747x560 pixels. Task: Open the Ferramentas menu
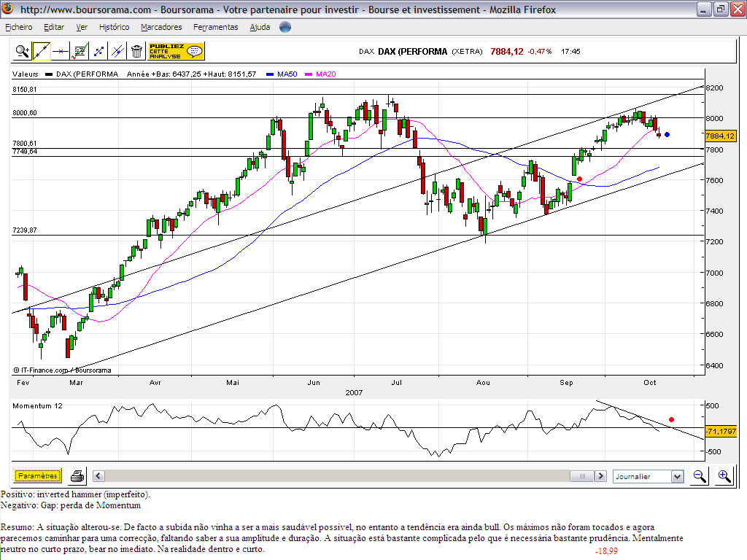point(216,27)
